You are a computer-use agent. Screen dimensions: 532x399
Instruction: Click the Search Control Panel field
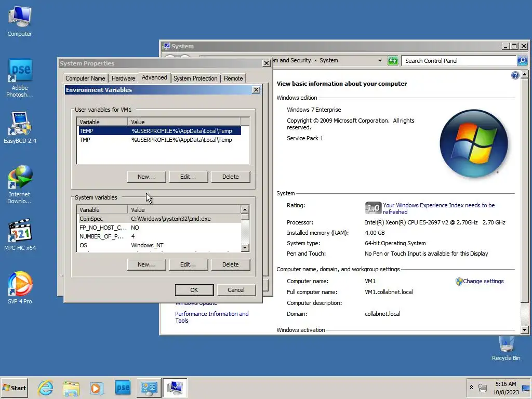point(459,61)
